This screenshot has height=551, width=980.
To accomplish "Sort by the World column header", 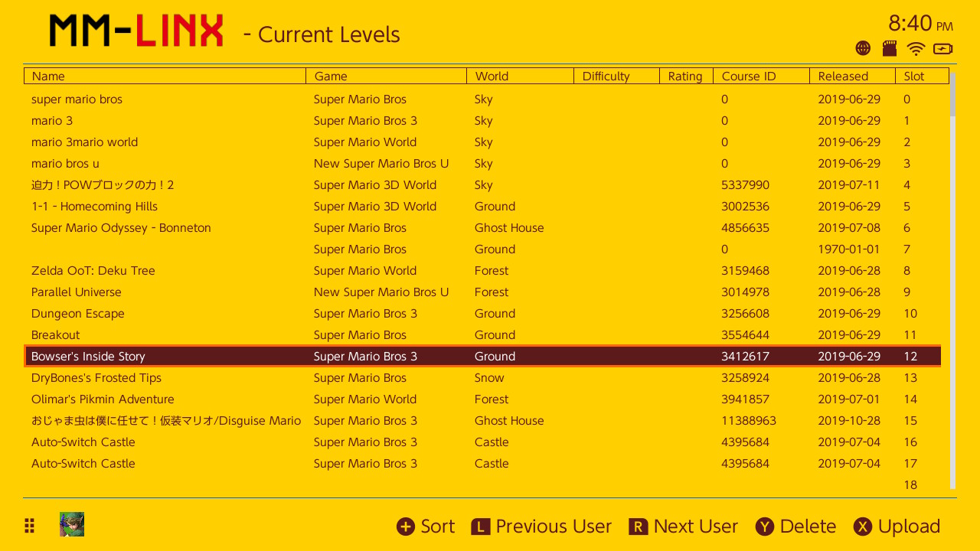I will coord(521,76).
